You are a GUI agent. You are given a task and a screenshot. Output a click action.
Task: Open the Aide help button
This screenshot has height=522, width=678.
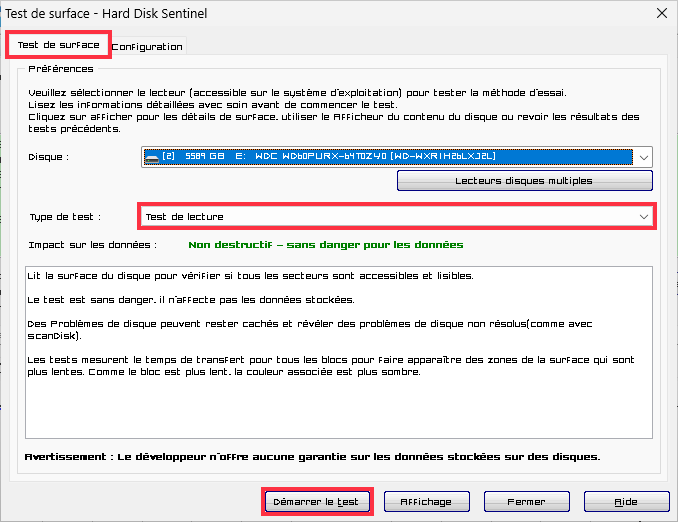626,501
